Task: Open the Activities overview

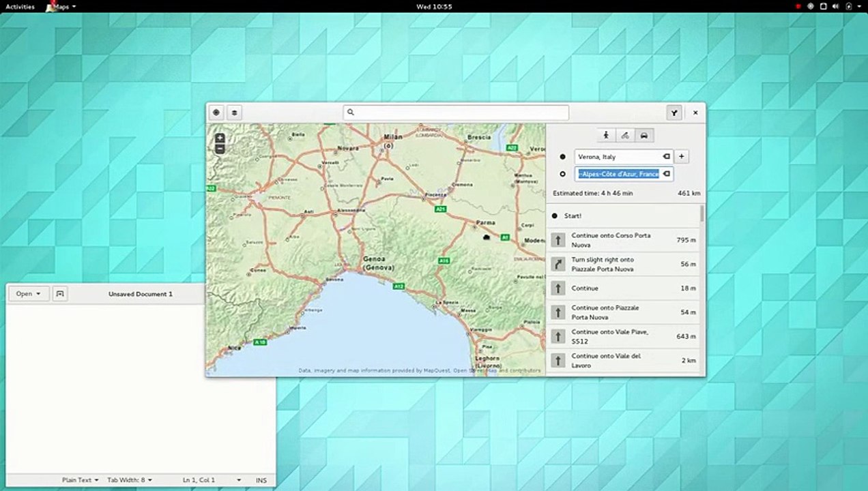Action: (x=20, y=6)
